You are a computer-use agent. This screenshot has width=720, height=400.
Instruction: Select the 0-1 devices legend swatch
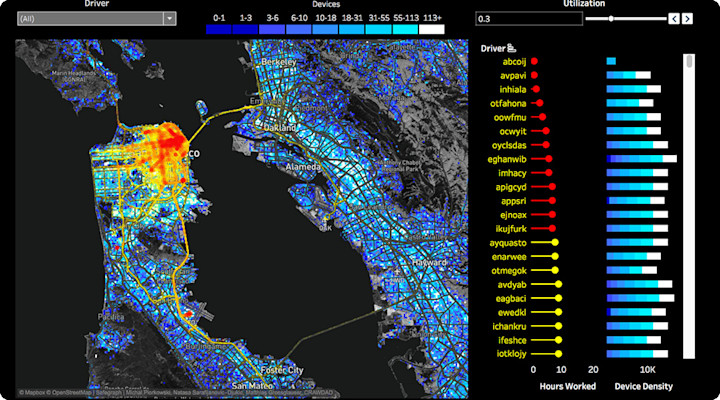(x=219, y=29)
